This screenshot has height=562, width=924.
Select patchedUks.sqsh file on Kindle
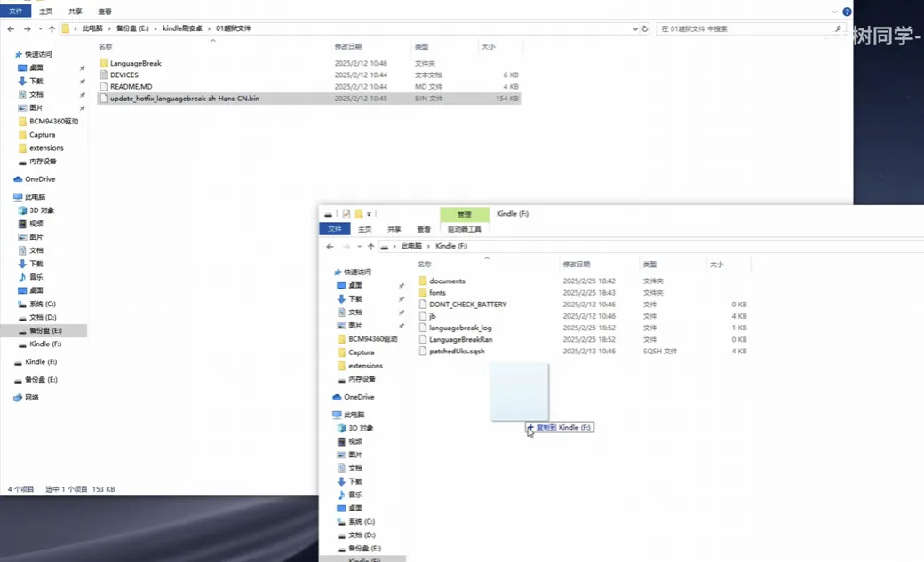pyautogui.click(x=457, y=352)
